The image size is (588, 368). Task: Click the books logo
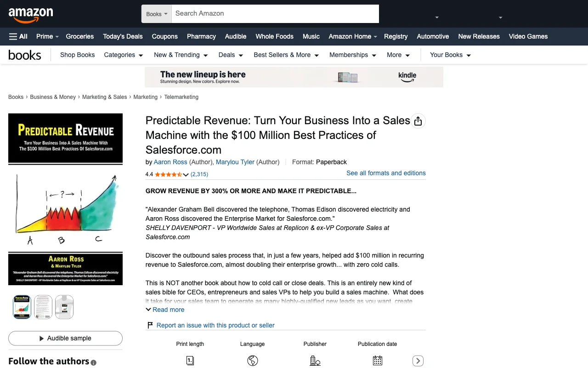25,55
